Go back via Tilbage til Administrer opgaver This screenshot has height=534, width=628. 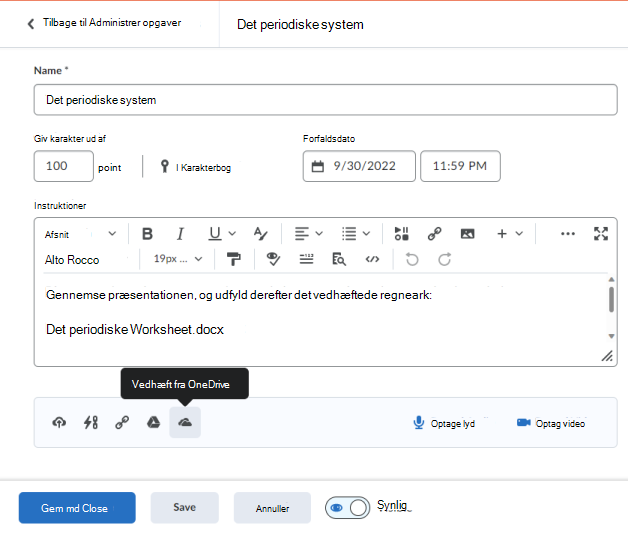point(104,23)
